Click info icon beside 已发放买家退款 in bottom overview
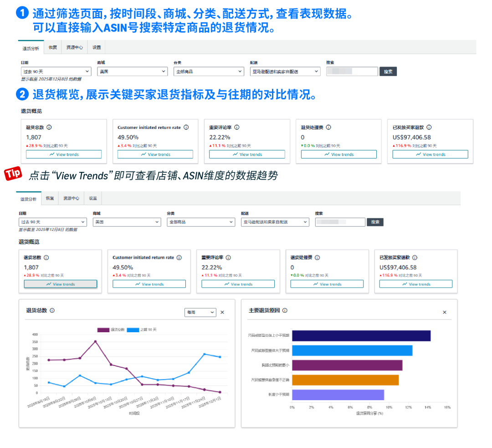 pos(415,257)
